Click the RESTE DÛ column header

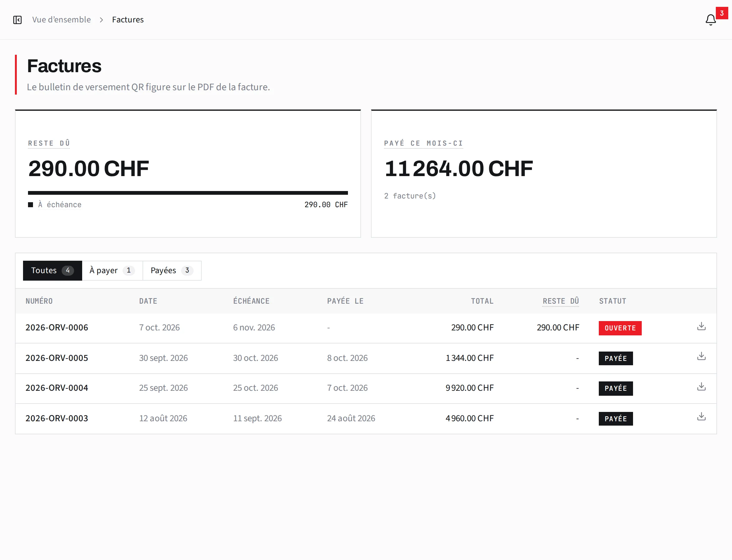(561, 301)
